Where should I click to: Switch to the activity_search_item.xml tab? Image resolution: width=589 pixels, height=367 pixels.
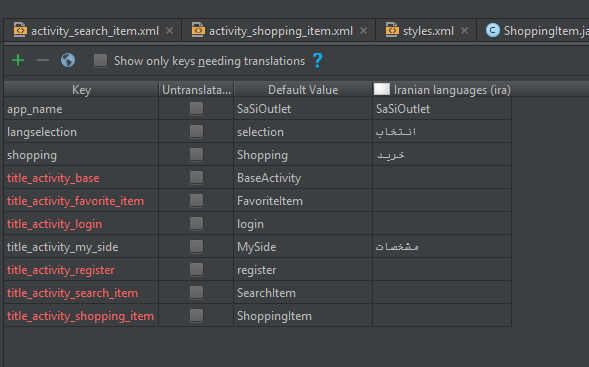pyautogui.click(x=93, y=30)
